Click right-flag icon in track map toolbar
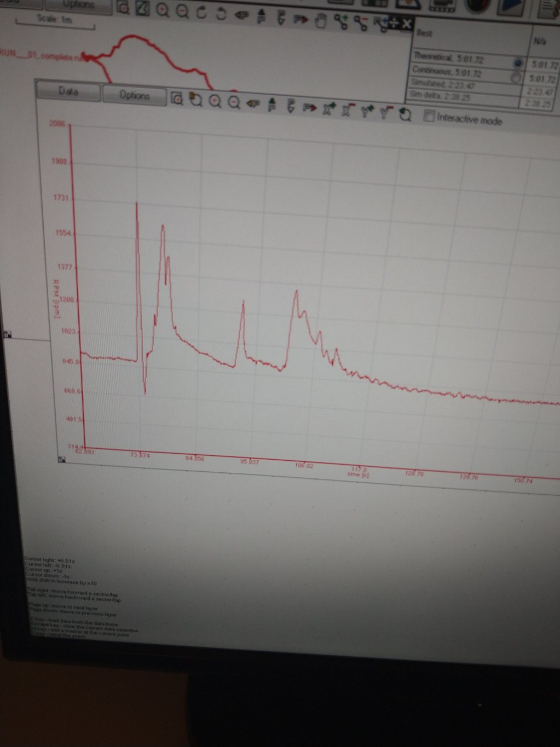The height and width of the screenshot is (747, 560). tap(301, 19)
